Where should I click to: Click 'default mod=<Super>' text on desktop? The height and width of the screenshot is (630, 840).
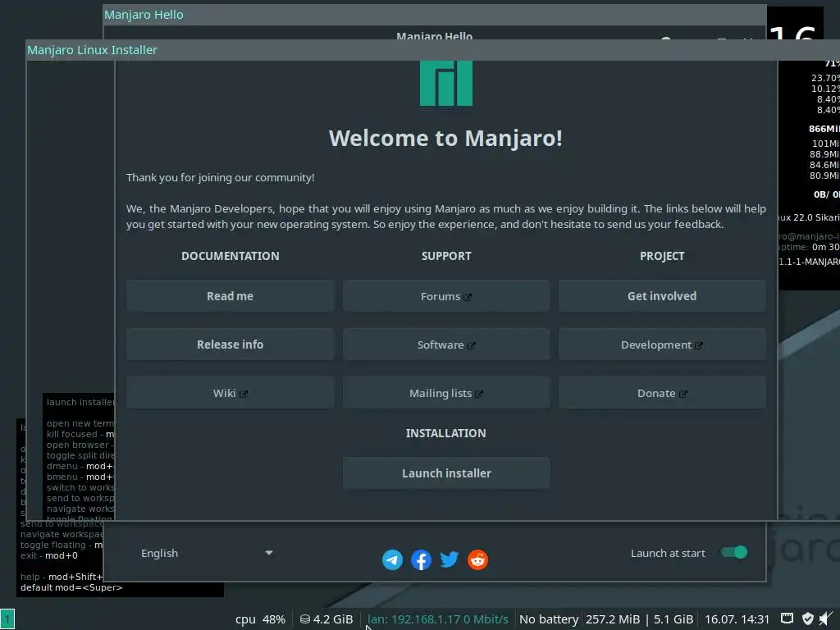pos(71,587)
